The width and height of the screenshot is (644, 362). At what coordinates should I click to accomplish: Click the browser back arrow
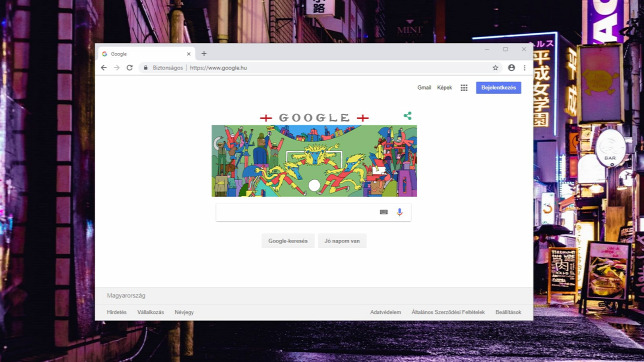click(104, 68)
